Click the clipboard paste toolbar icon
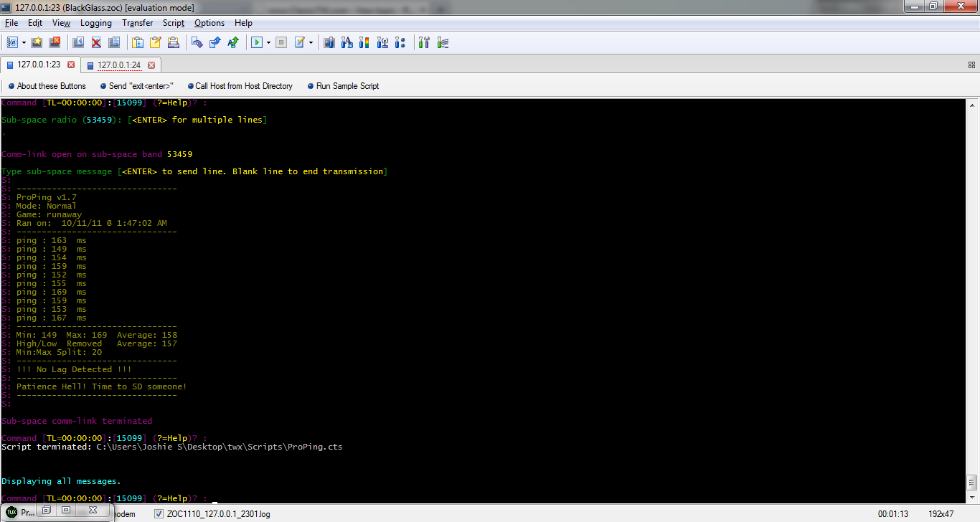 click(x=138, y=42)
